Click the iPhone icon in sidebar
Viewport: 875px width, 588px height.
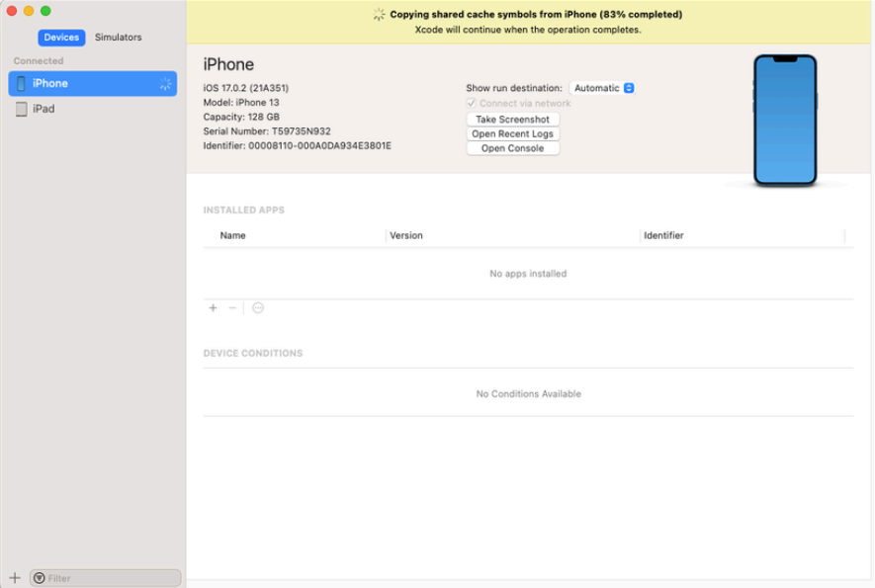(21, 84)
